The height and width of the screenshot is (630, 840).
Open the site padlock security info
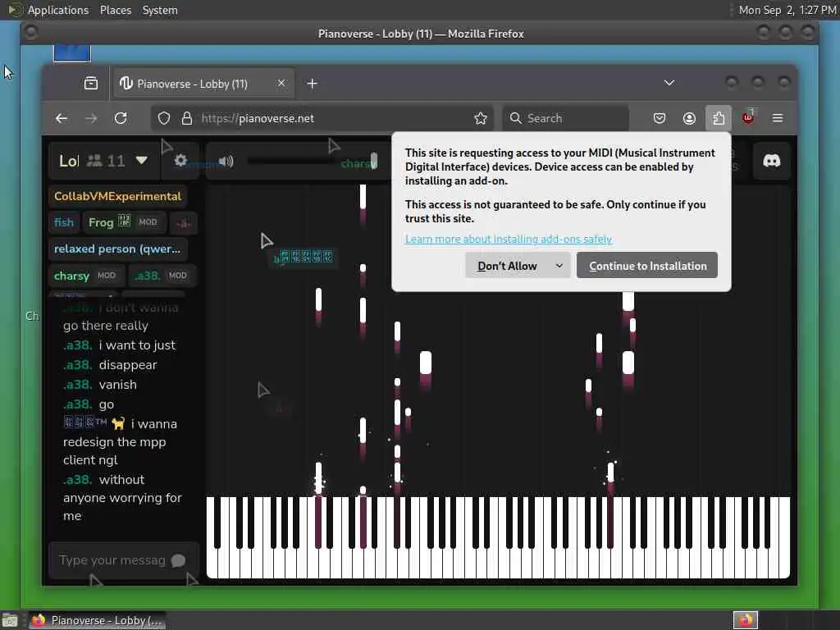tap(186, 118)
